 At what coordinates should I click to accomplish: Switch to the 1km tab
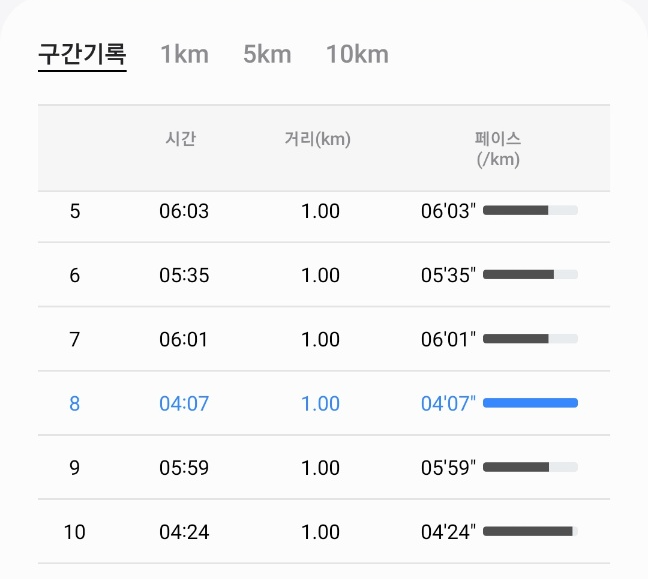coord(184,54)
